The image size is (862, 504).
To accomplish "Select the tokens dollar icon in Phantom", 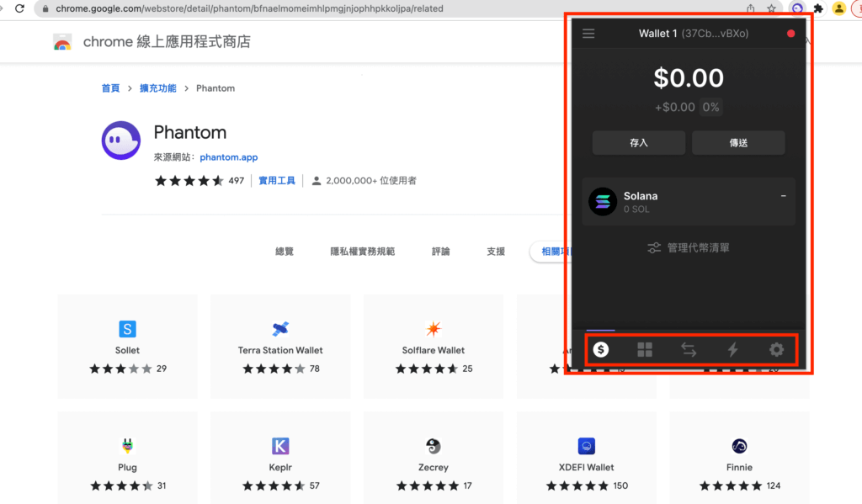I will 600,348.
